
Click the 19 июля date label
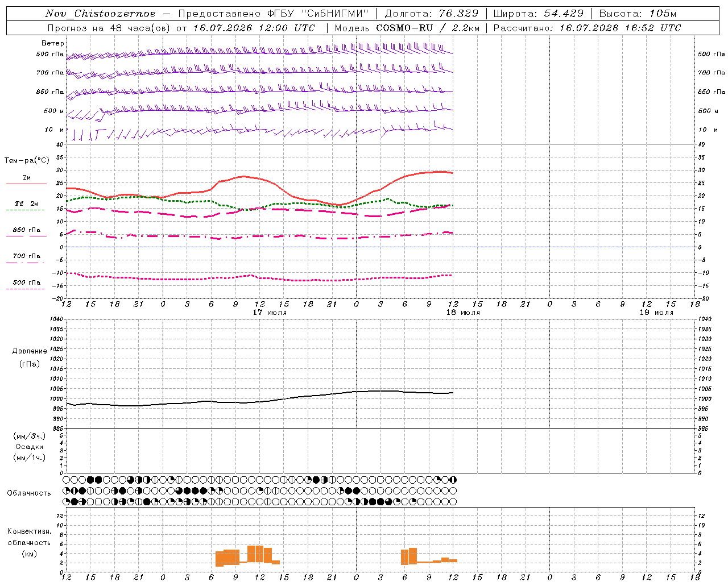pos(656,313)
